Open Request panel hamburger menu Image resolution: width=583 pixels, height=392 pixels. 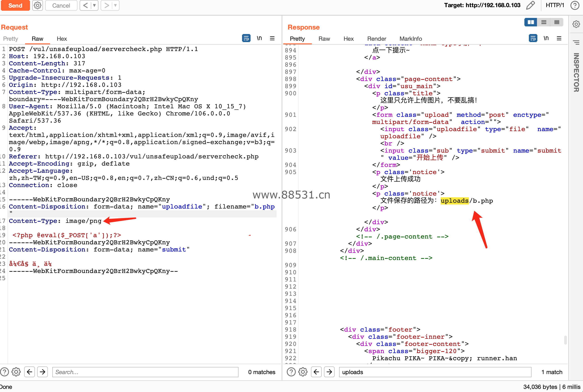(272, 38)
